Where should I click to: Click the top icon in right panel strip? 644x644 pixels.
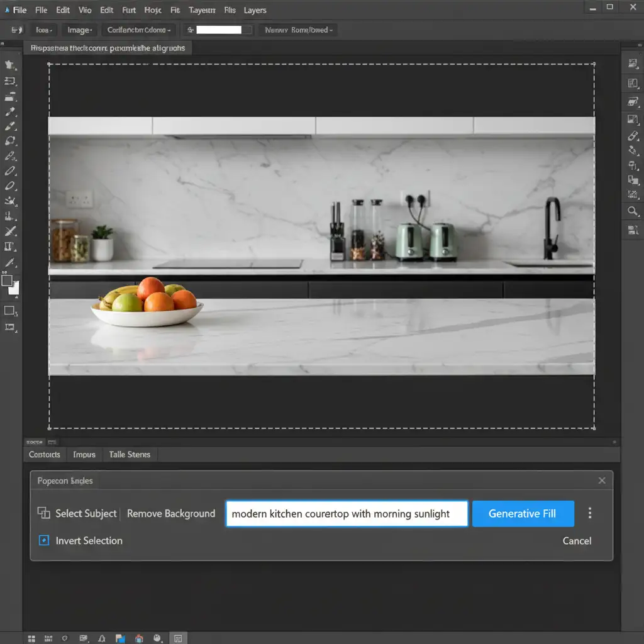click(633, 63)
